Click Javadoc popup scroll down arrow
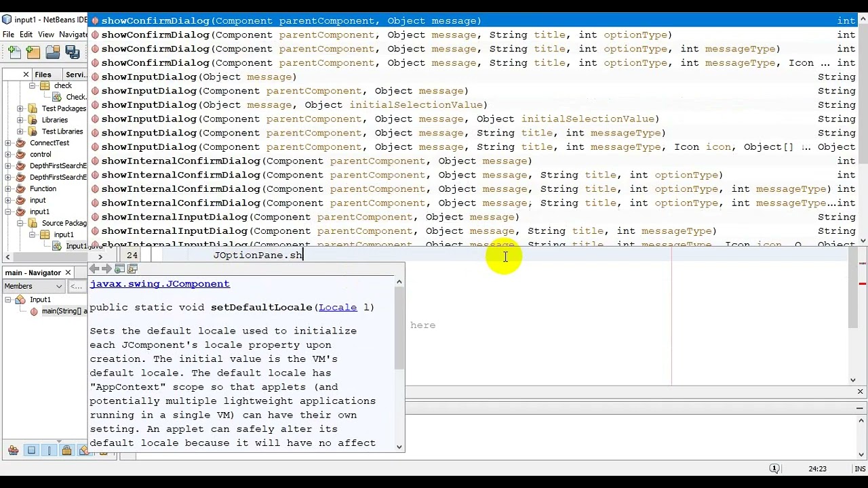Viewport: 868px width, 488px height. point(399,447)
